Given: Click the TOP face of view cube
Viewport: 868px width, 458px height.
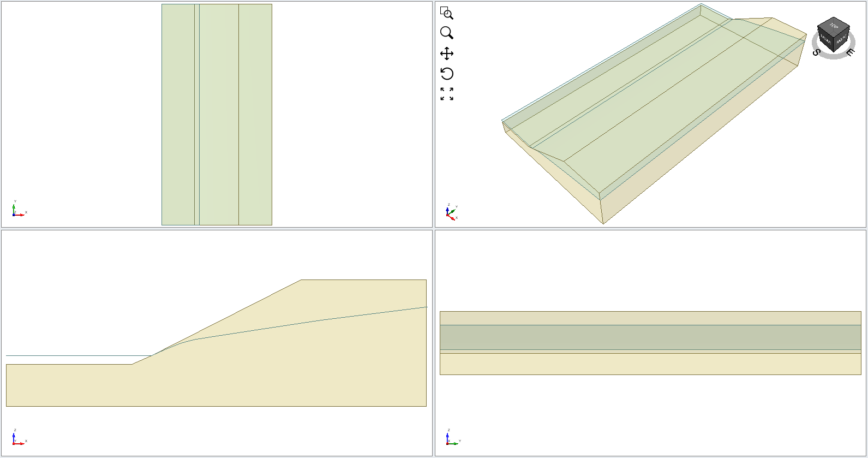Looking at the screenshot, I should [x=834, y=25].
